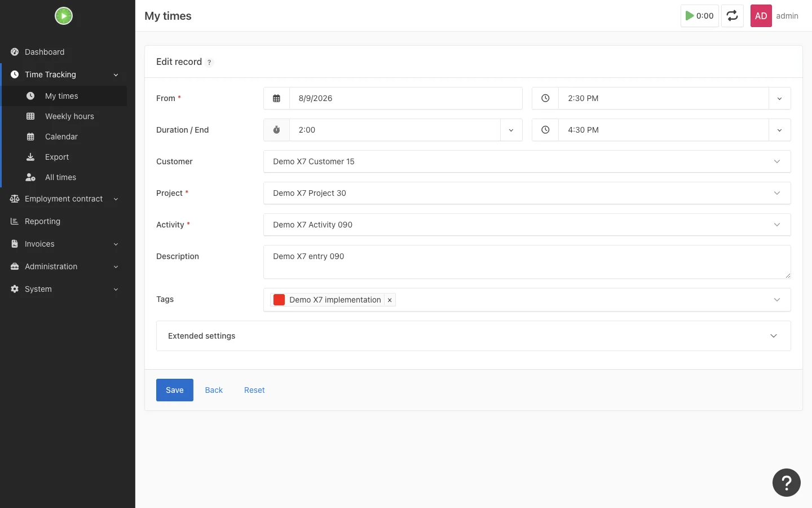
Task: Click the Edit record help question mark
Action: [x=209, y=63]
